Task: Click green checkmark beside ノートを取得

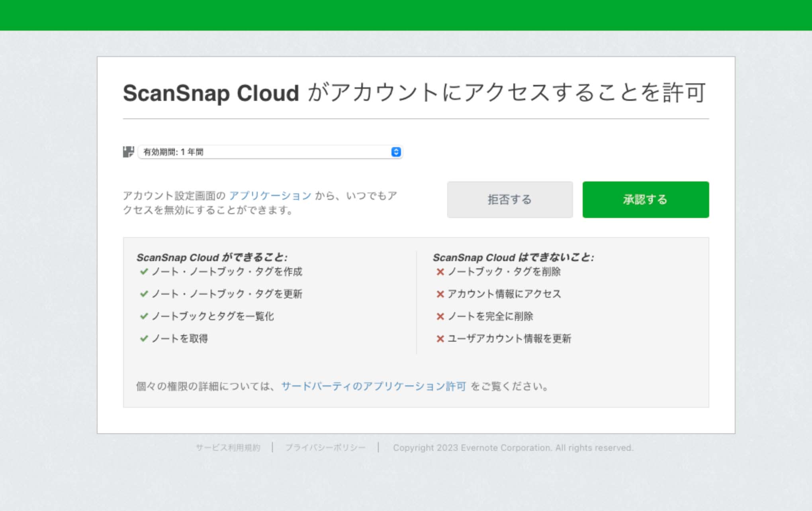Action: point(144,338)
